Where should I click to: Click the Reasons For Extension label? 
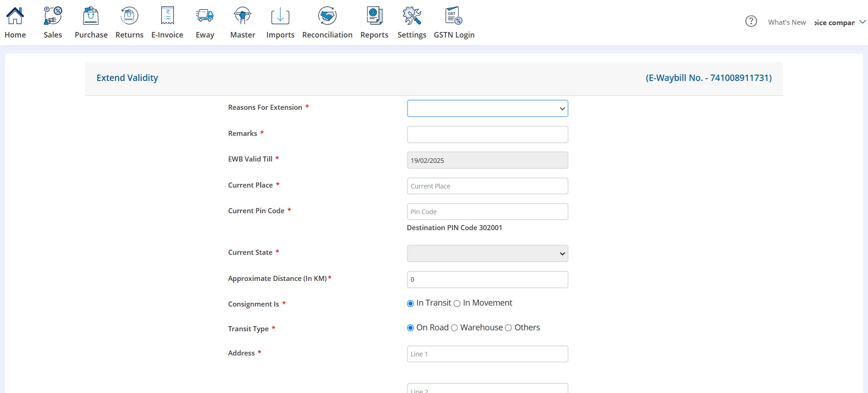point(265,108)
